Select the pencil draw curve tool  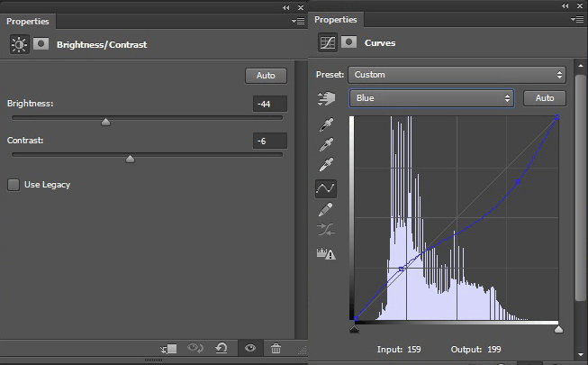click(325, 209)
